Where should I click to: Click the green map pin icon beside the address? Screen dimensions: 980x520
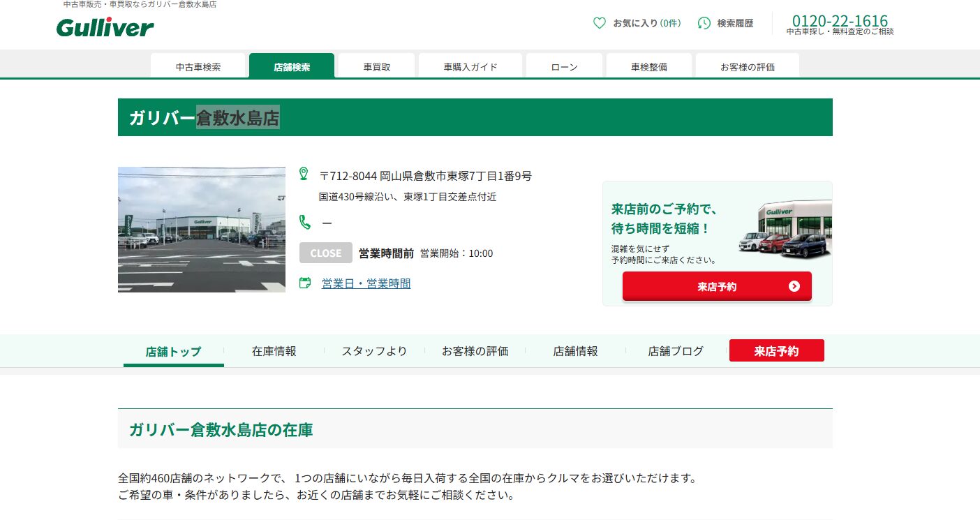304,172
